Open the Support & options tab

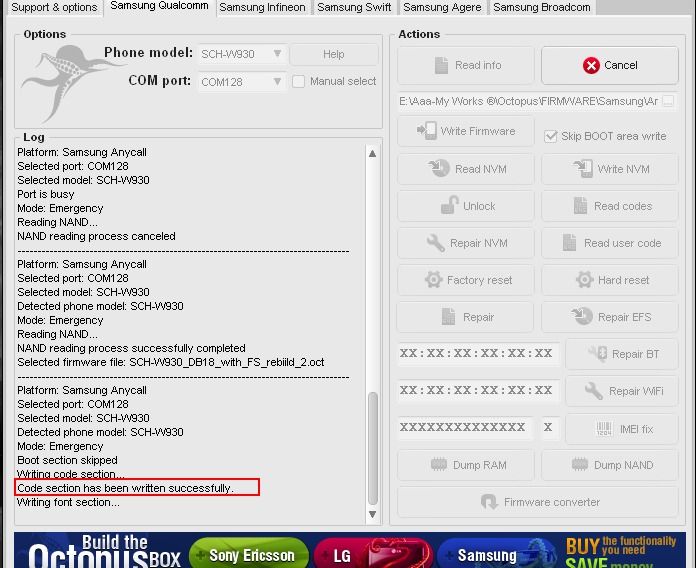click(x=54, y=8)
